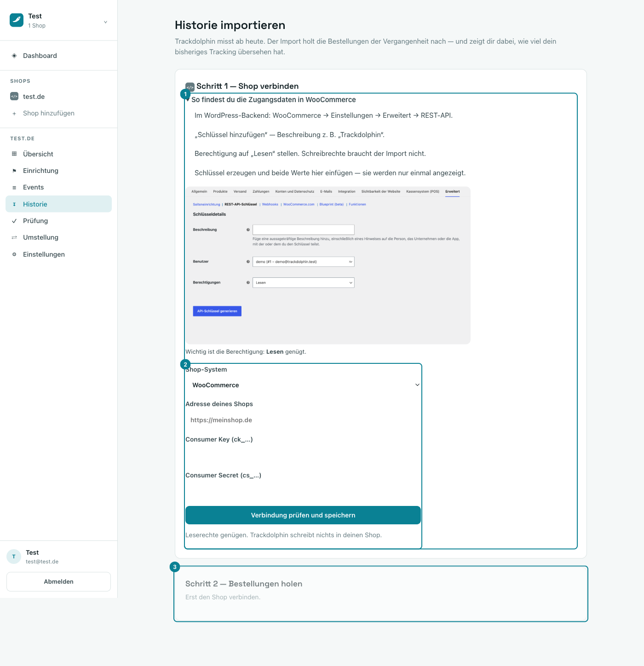Focus the shop address field with https://meinshop.de
Screen dimensions: 644x666
click(x=303, y=420)
